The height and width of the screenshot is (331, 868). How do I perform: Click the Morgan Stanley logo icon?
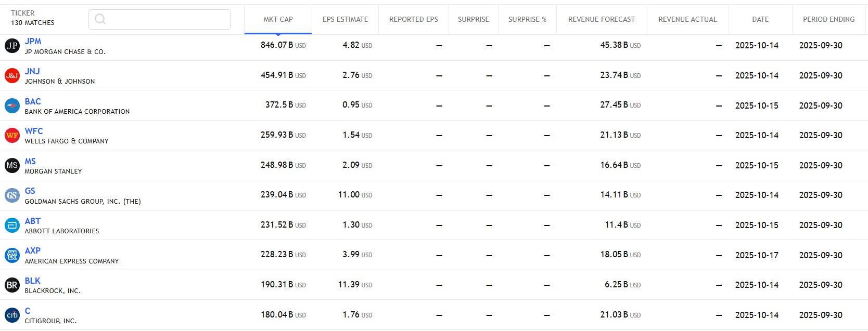click(12, 166)
